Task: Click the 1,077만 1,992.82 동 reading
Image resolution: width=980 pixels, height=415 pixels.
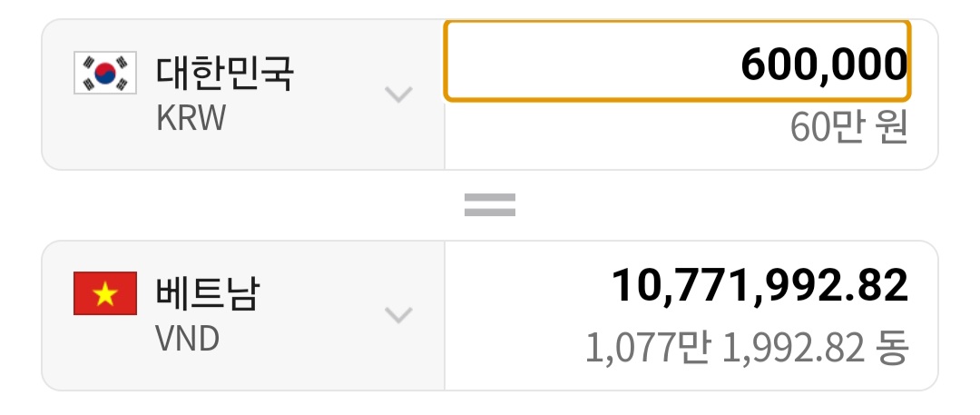Action: click(x=746, y=348)
